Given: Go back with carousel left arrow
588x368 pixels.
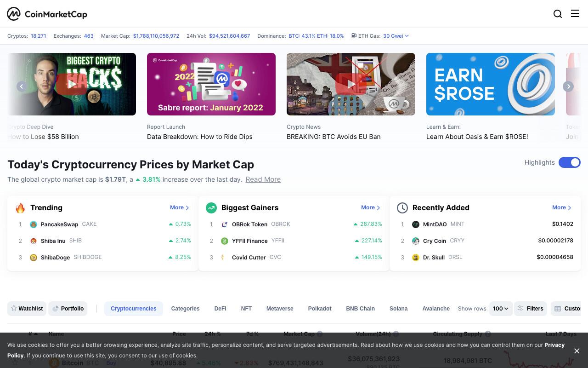Looking at the screenshot, I should 22,86.
